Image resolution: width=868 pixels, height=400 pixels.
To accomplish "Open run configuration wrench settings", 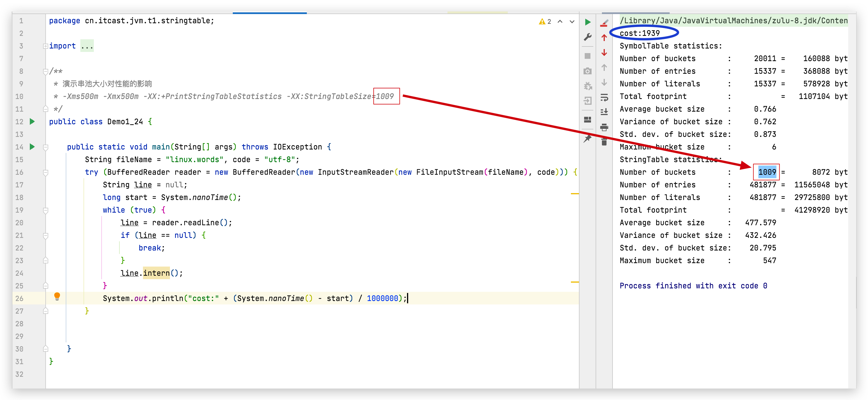I will pyautogui.click(x=588, y=37).
